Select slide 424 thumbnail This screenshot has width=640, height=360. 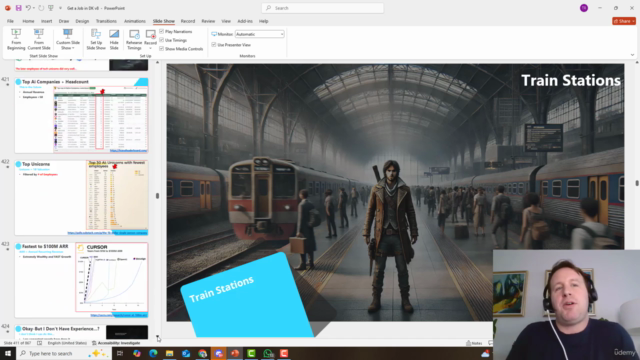82,332
